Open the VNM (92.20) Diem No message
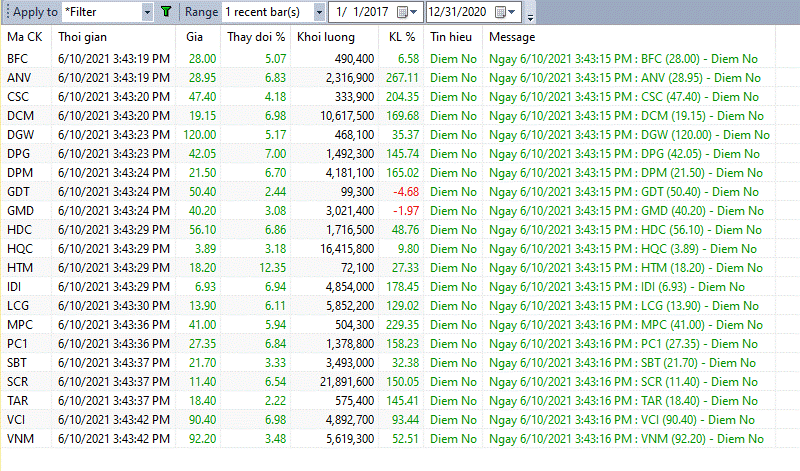The height and width of the screenshot is (471, 800). [x=626, y=438]
